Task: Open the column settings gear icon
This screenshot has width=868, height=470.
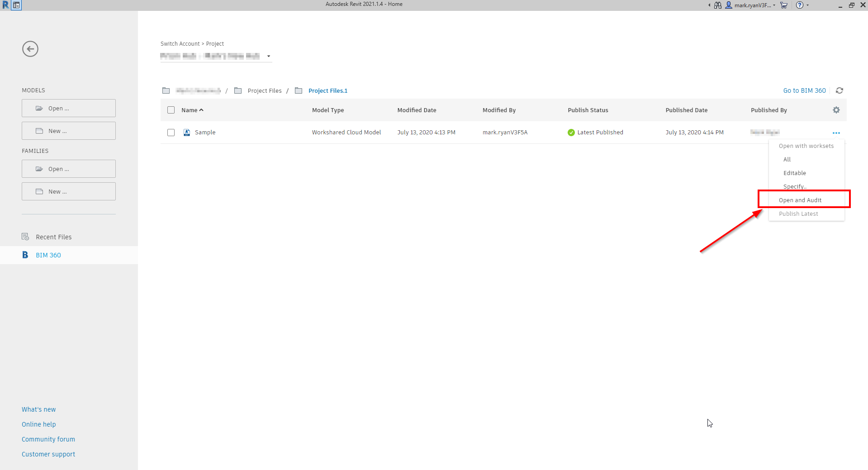Action: tap(836, 110)
